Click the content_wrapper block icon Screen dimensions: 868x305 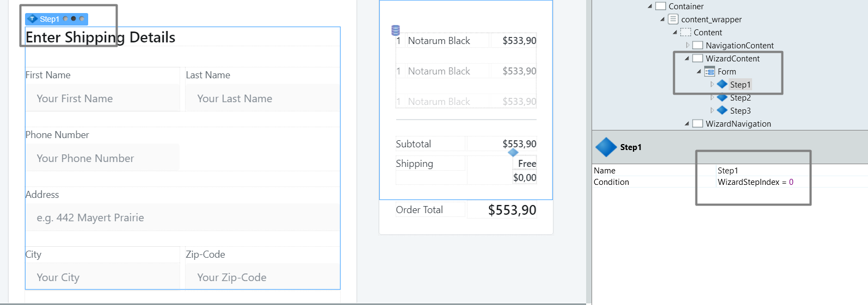click(673, 19)
